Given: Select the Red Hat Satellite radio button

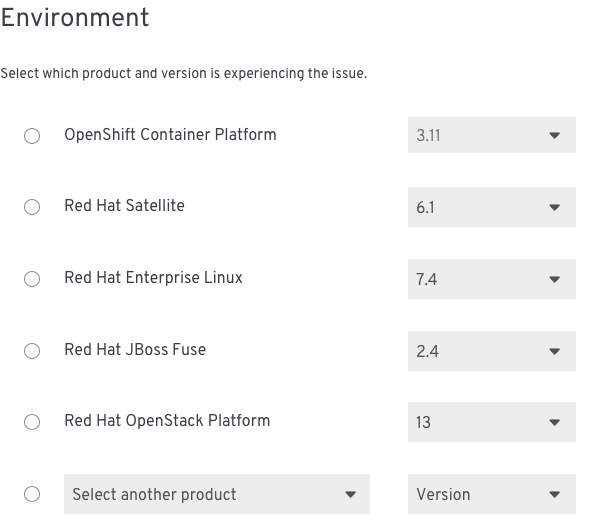Looking at the screenshot, I should click(x=32, y=207).
